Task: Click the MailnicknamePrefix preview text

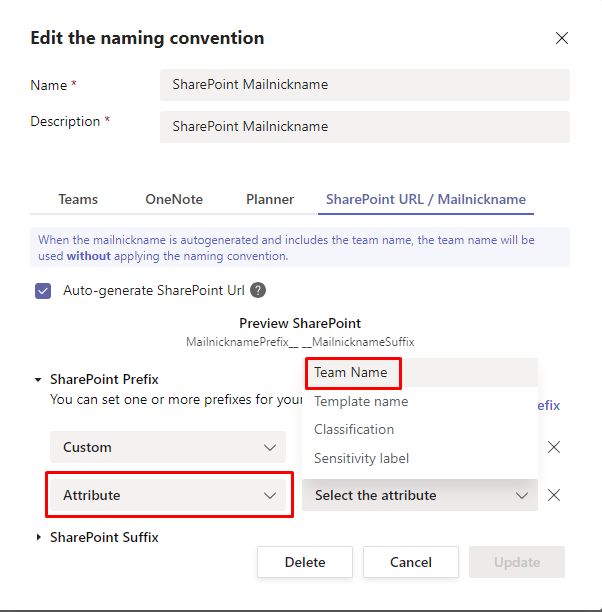Action: pyautogui.click(x=300, y=342)
